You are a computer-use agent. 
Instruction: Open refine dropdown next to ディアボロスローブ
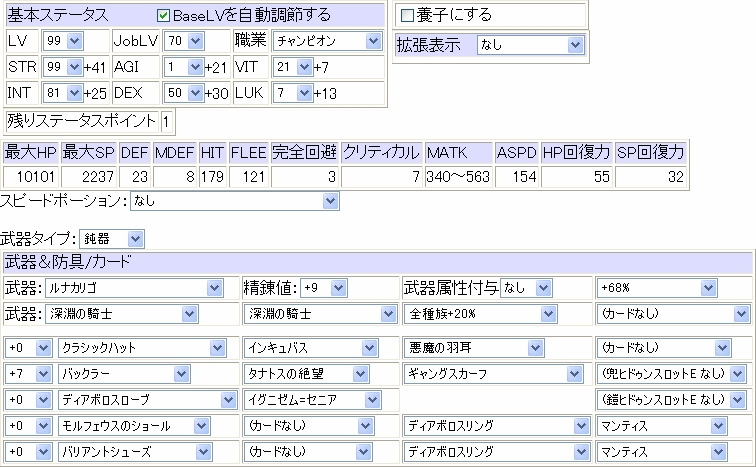tap(28, 400)
